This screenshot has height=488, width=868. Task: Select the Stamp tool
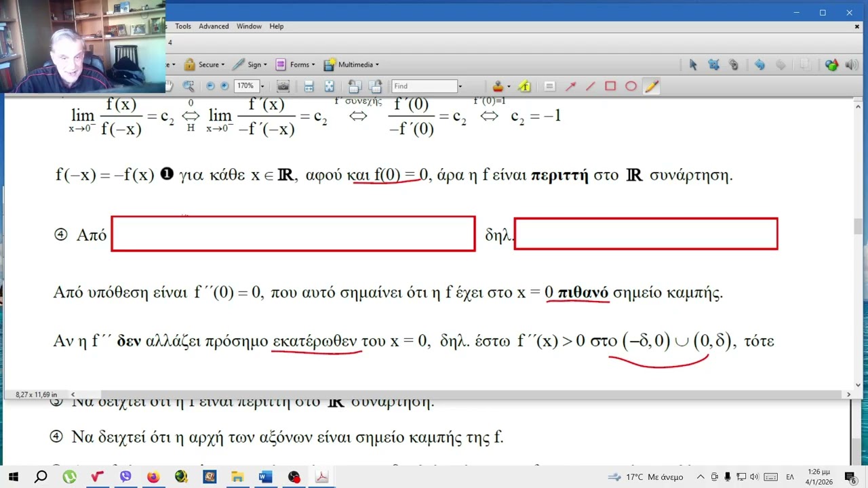498,86
